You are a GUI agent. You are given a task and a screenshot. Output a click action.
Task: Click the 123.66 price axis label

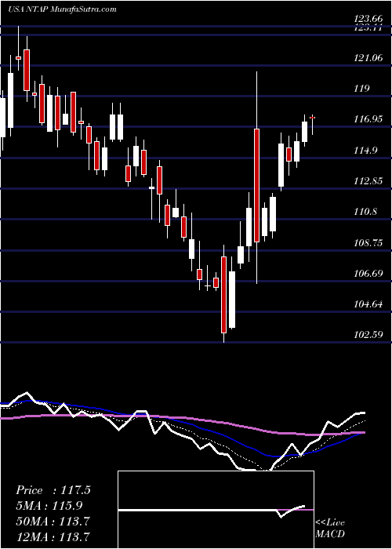point(368,20)
